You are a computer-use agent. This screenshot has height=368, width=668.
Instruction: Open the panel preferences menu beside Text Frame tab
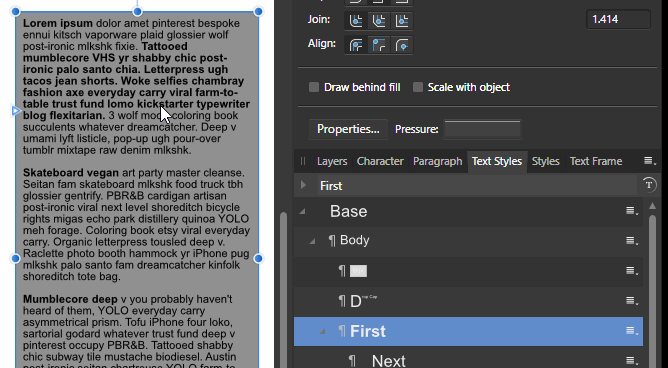coord(650,161)
